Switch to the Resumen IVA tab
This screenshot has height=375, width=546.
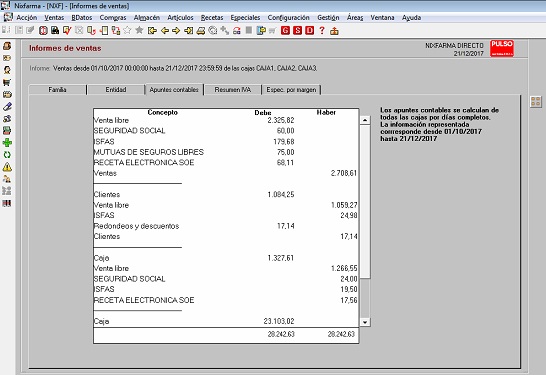(233, 89)
